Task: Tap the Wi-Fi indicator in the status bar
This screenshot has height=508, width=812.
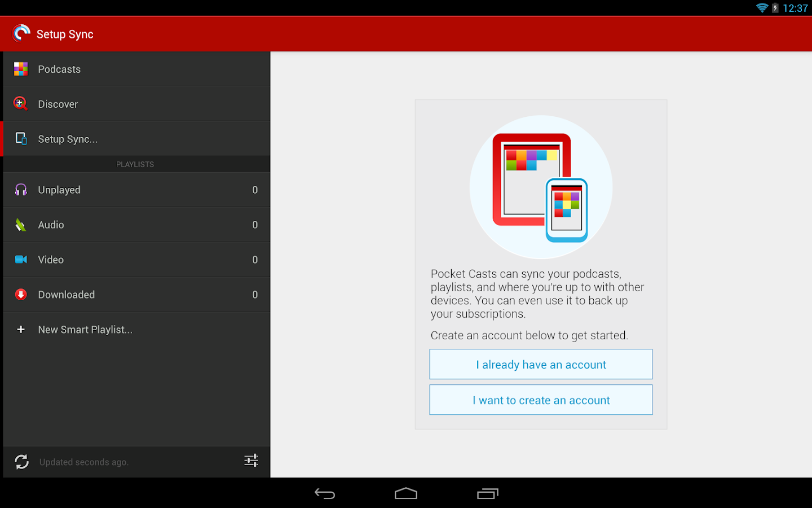Action: tap(762, 8)
